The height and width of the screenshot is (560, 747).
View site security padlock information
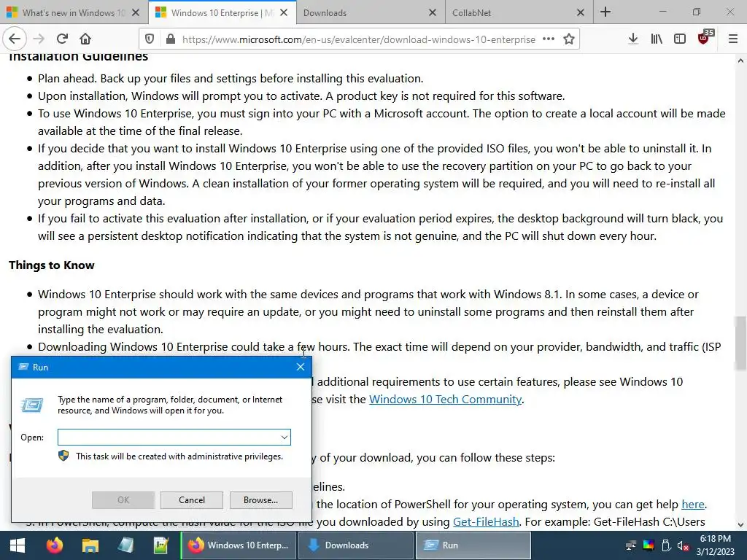point(170,39)
